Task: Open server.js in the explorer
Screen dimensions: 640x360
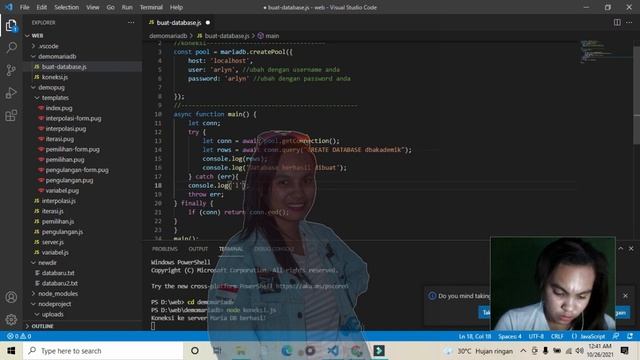Action: coord(53,242)
